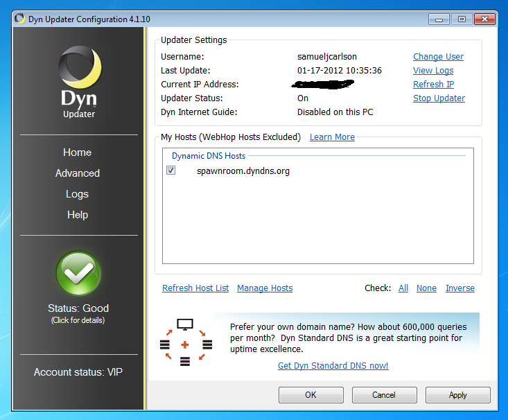Click Get Dyn Standard DNS now link
The image size is (508, 420).
(x=333, y=365)
